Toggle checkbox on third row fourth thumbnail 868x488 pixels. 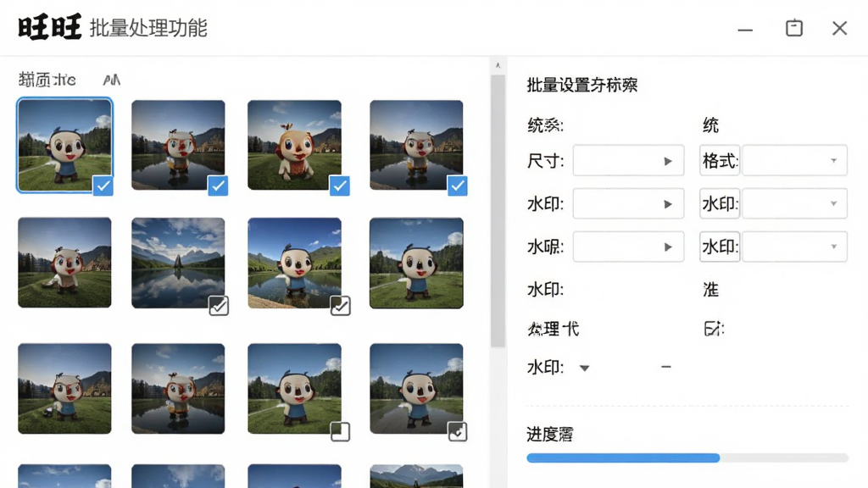[x=457, y=431]
